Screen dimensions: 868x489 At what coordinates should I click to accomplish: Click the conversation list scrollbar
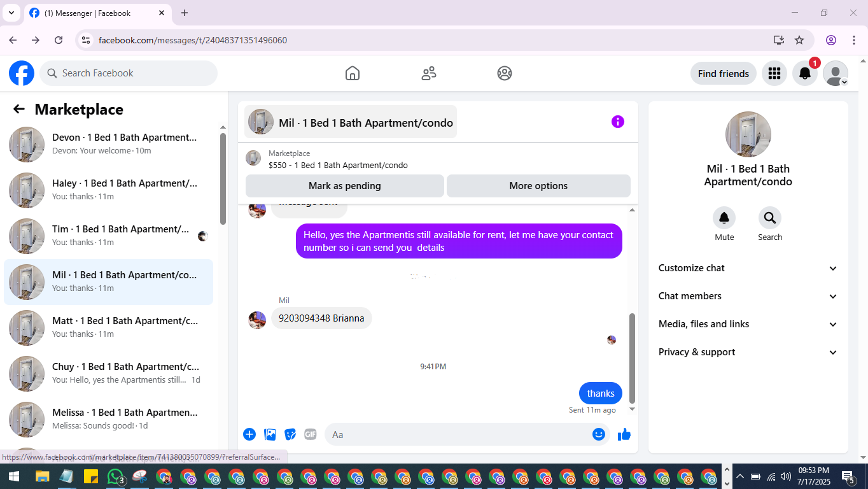[223, 178]
